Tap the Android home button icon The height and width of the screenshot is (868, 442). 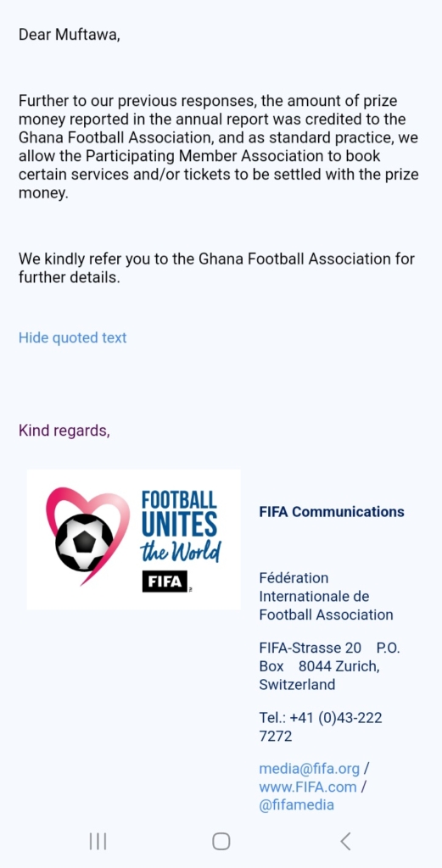coord(221,842)
